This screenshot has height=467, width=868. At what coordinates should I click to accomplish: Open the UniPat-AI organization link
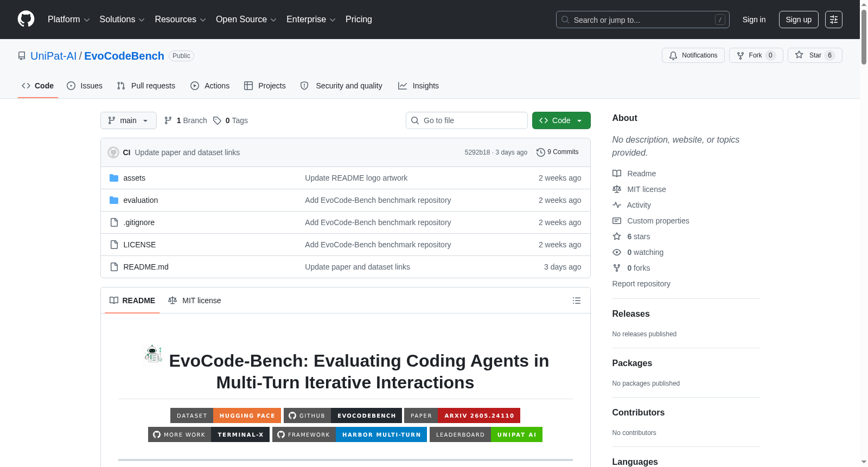click(x=54, y=56)
